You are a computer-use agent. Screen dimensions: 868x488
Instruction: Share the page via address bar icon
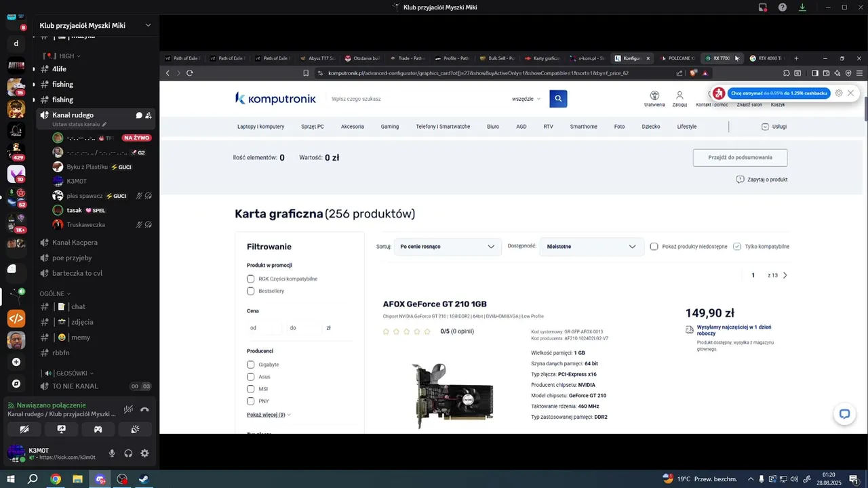click(679, 73)
